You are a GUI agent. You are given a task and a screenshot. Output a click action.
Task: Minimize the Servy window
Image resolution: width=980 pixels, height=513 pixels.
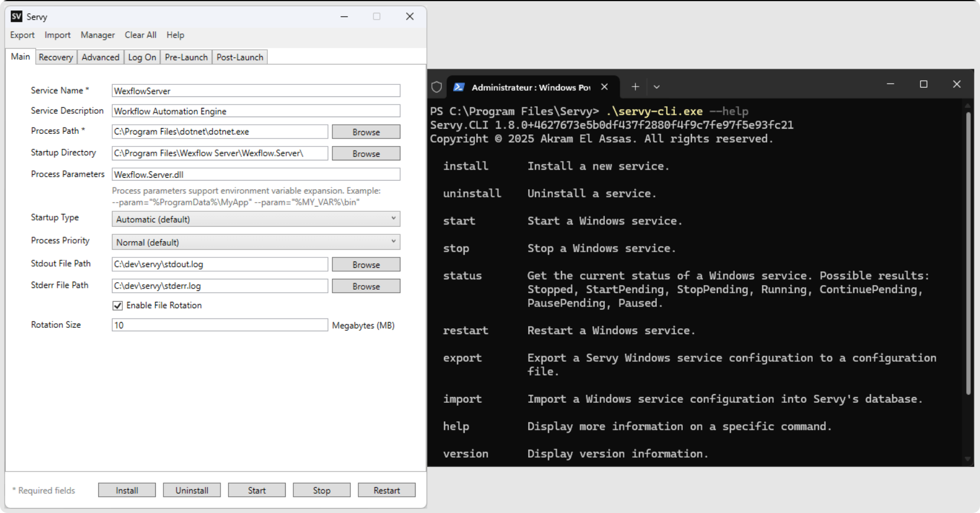[344, 17]
